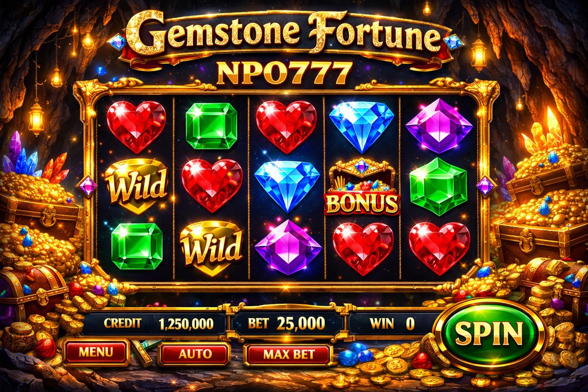Select the MAX BET button
Viewport: 588px width, 392px height.
289,354
